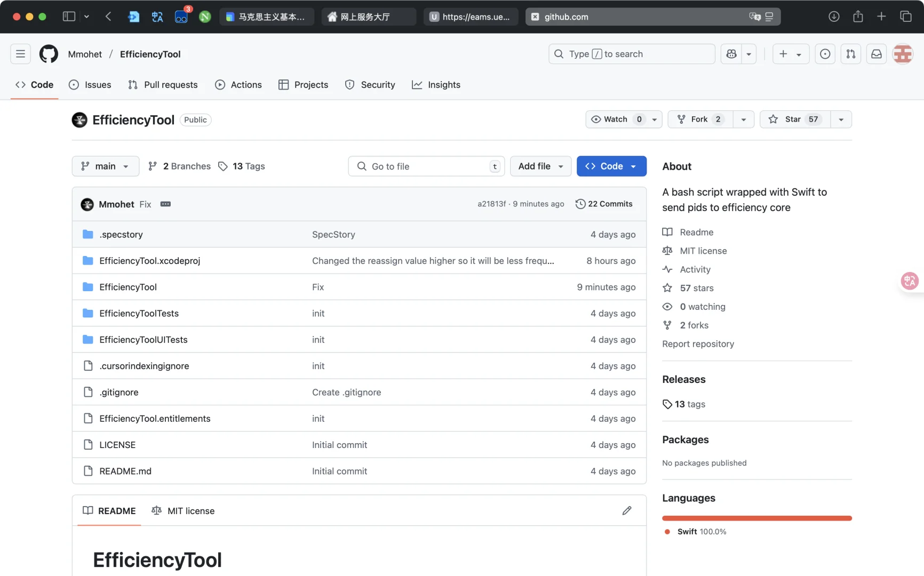Switch to the Issues tab
This screenshot has width=924, height=576.
tap(90, 85)
